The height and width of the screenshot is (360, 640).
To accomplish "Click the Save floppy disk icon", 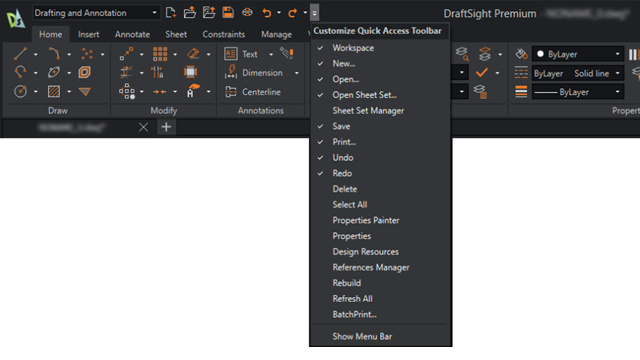I will point(228,13).
